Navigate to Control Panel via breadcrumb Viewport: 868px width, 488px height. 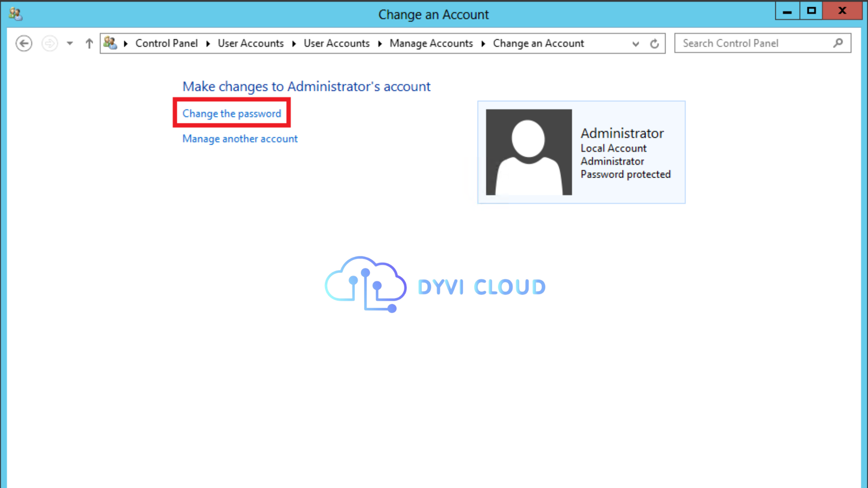click(x=166, y=43)
